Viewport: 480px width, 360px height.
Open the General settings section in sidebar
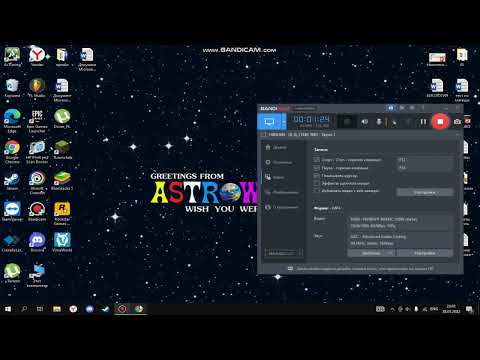[279, 162]
